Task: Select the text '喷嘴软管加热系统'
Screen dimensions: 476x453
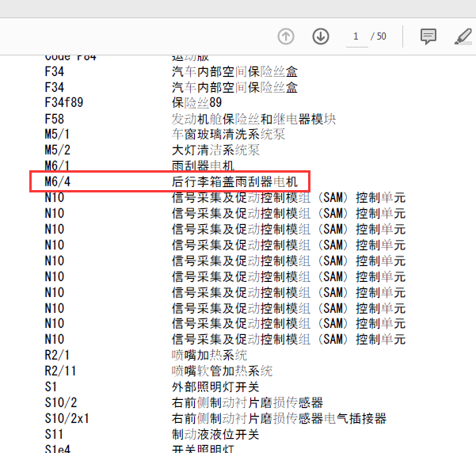Action: pos(223,371)
